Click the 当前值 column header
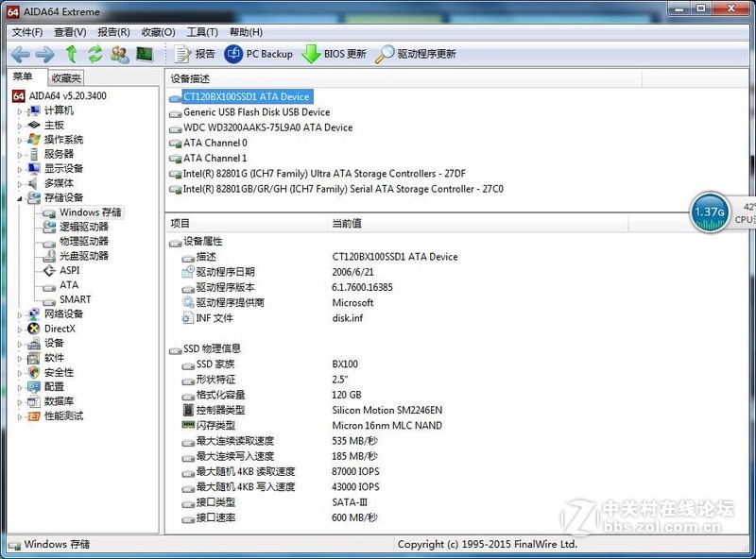Viewport: 756px width, 559px height. click(477, 223)
